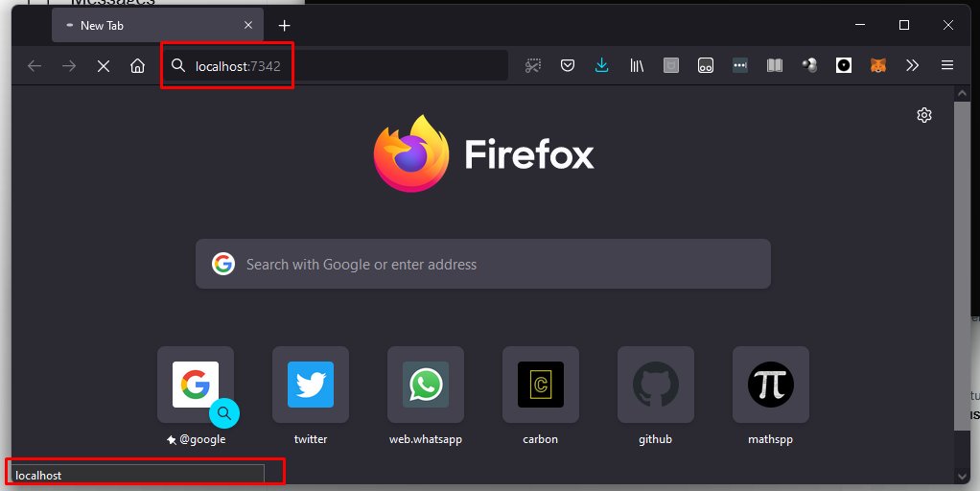Open the Library bookshelf icon
Viewport: 980px width, 491px height.
(637, 65)
